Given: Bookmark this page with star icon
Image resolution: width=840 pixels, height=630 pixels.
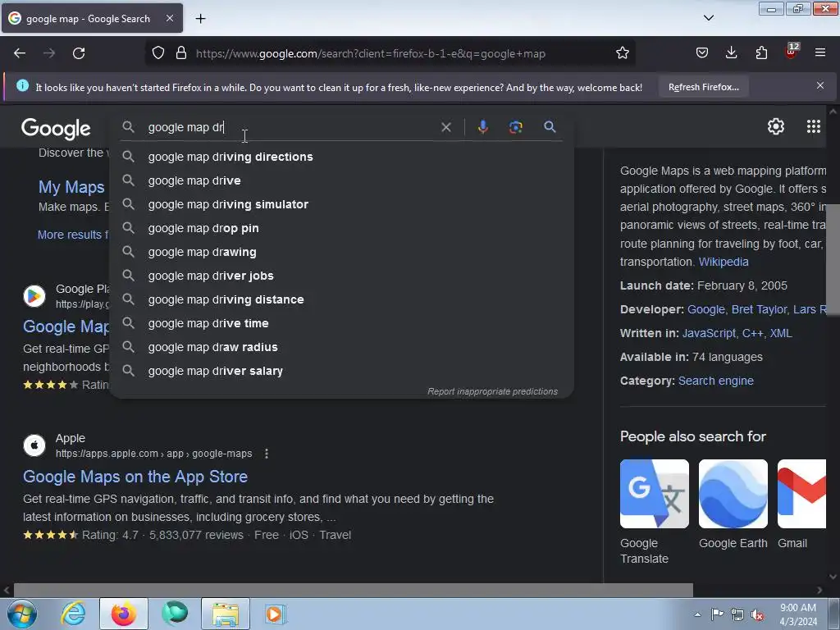Looking at the screenshot, I should coord(622,53).
